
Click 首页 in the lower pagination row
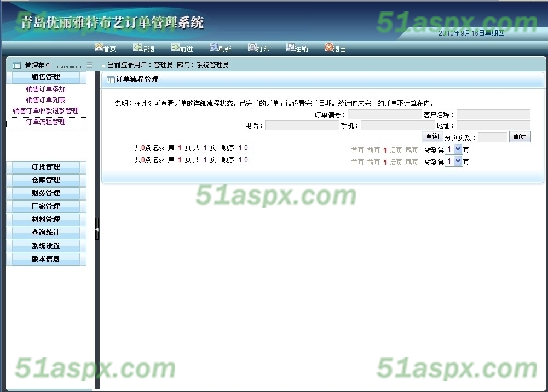357,162
